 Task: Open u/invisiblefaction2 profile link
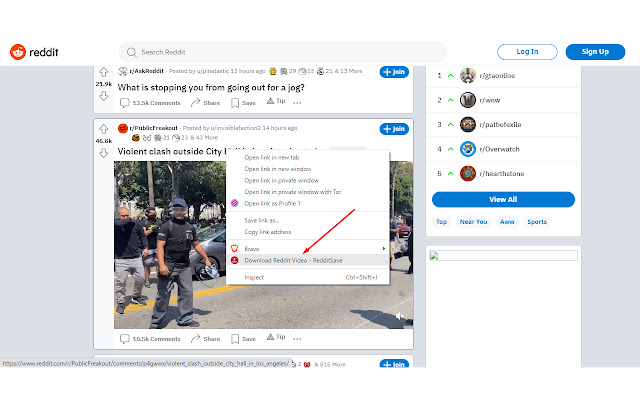tap(236, 128)
